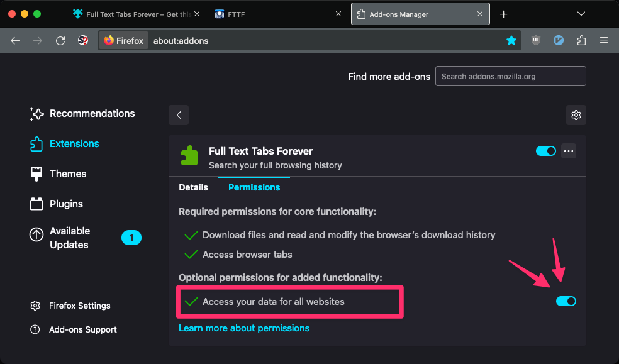Open a new browser tab

[x=503, y=14]
